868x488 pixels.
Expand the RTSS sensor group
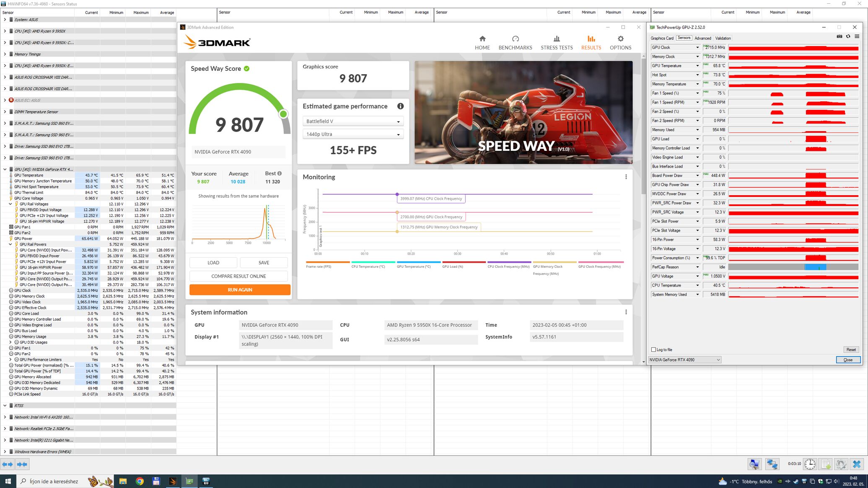[5, 405]
